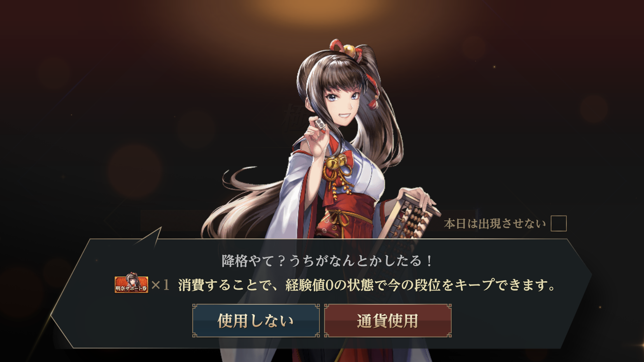Check the 本日は出現させない checkbox

point(559,224)
